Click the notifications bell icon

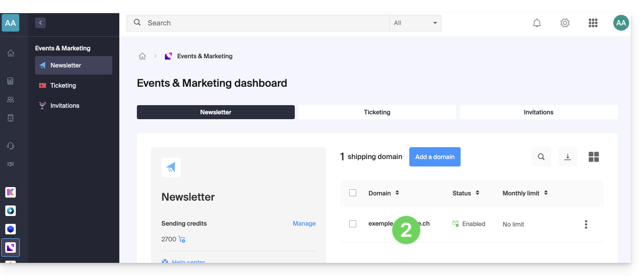(x=537, y=23)
